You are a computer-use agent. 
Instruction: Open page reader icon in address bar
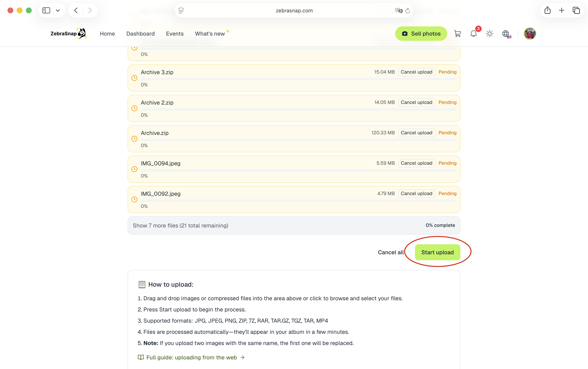coord(181,10)
